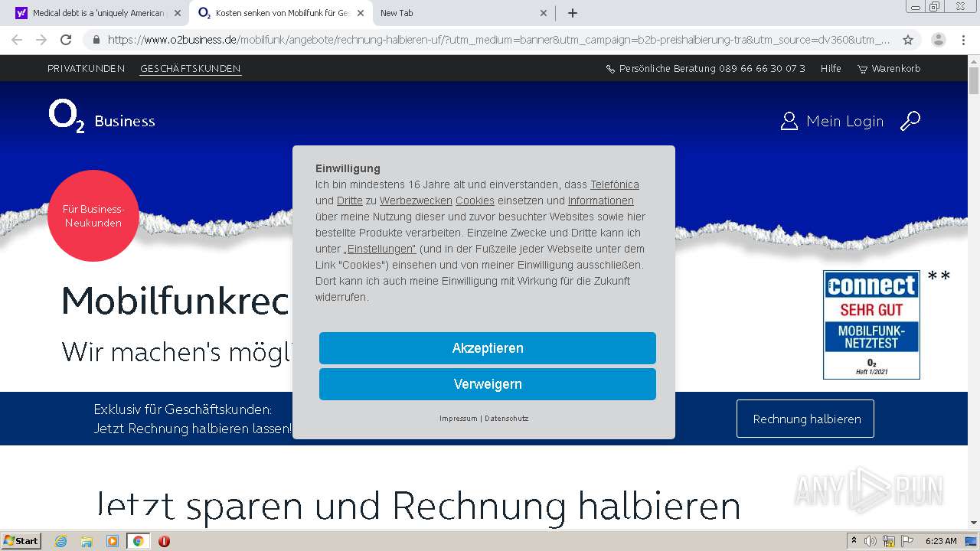Screen dimensions: 980x551
Task: Click the browser forward arrow
Action: pos(41,40)
